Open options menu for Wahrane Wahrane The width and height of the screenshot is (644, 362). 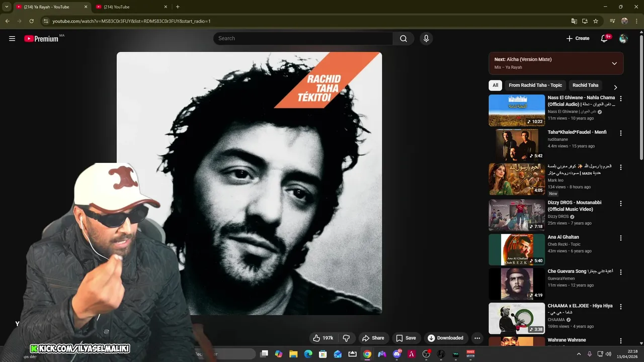pyautogui.click(x=620, y=341)
